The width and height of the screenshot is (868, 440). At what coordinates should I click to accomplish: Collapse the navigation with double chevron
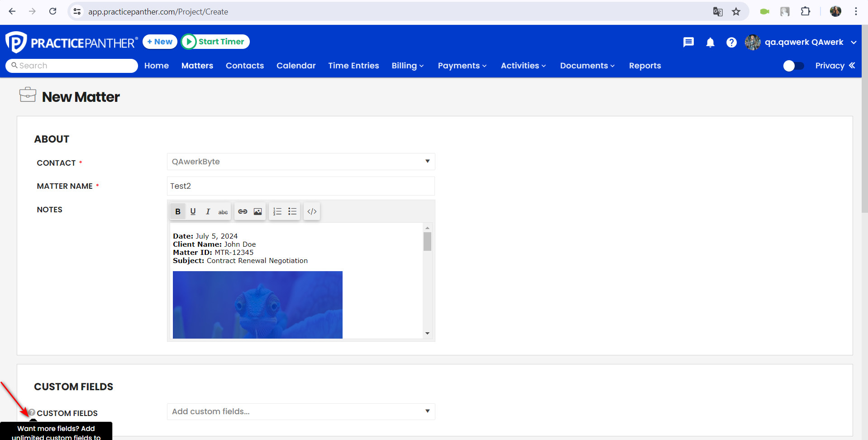pyautogui.click(x=852, y=66)
